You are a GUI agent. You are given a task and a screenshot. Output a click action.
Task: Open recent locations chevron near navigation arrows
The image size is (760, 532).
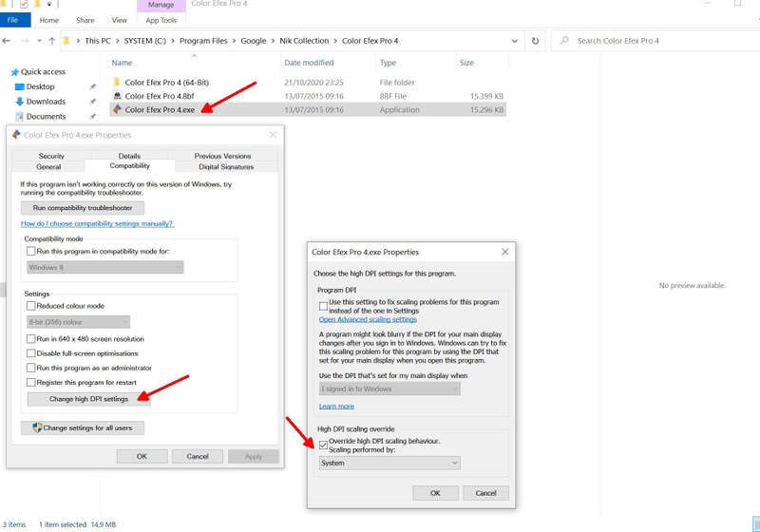(x=39, y=41)
